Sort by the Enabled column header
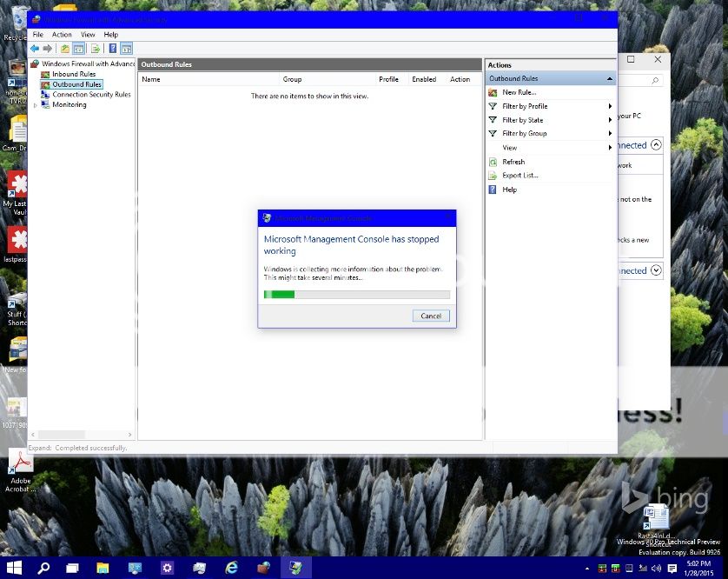The width and height of the screenshot is (728, 579). point(428,79)
